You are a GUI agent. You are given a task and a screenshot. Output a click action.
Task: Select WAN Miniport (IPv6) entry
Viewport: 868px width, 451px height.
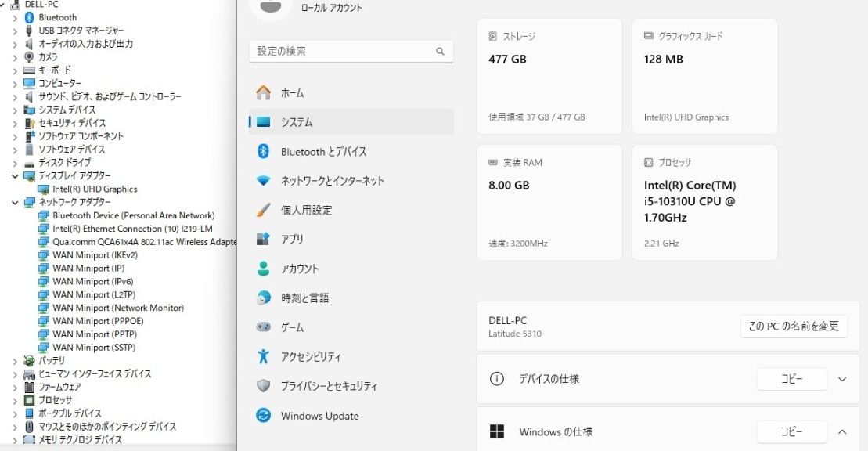coord(85,281)
